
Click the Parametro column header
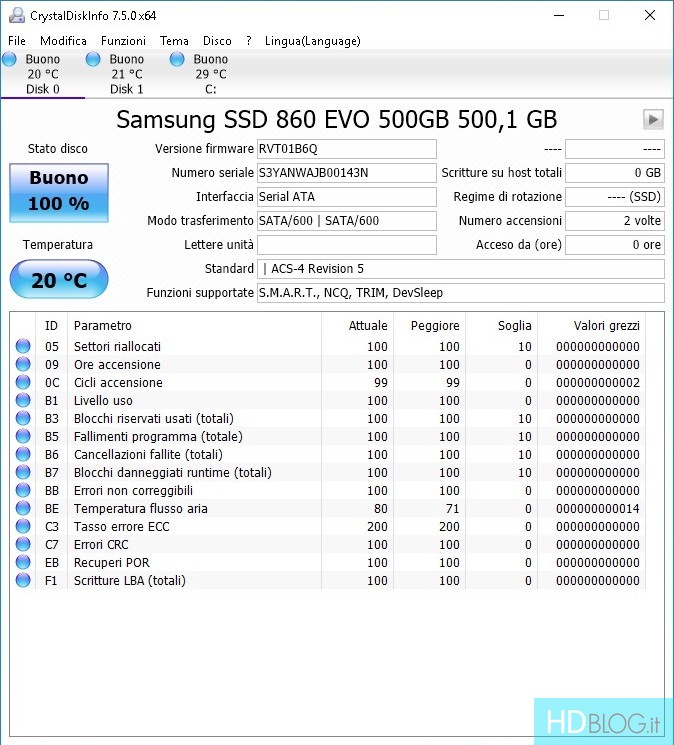[x=194, y=326]
